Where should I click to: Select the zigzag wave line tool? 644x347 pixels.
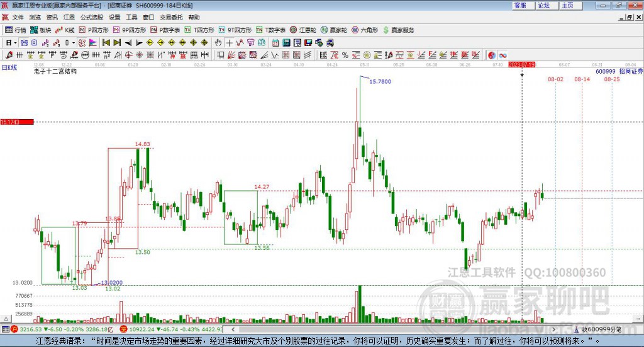click(x=274, y=55)
